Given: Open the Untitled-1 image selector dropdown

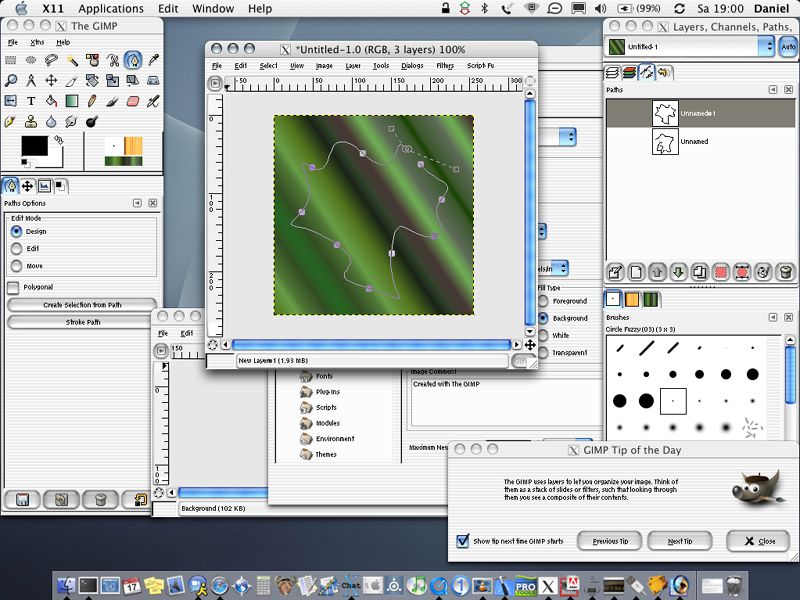Looking at the screenshot, I should pos(766,46).
